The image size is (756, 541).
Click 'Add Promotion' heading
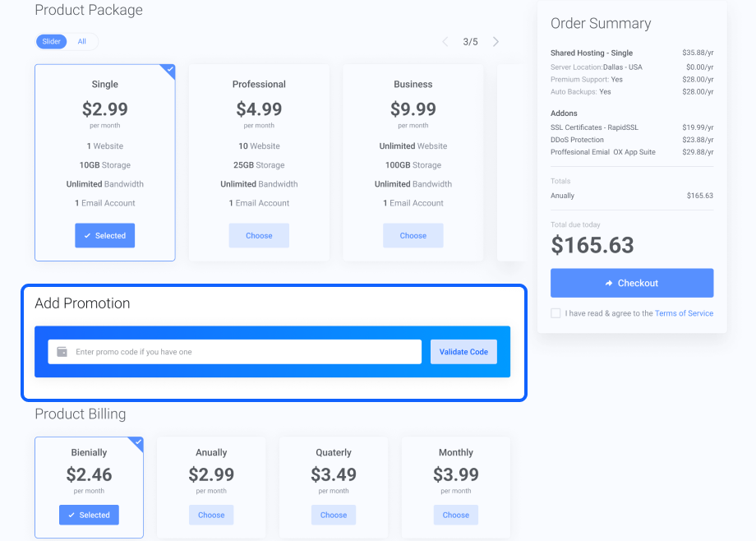82,303
